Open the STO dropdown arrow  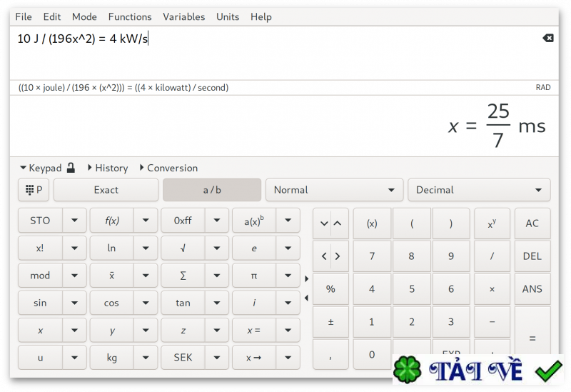point(74,221)
